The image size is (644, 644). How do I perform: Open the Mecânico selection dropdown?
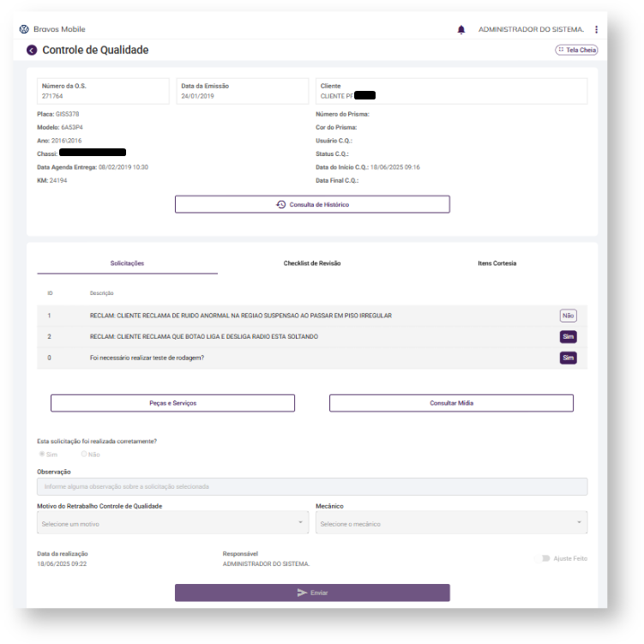coord(451,523)
